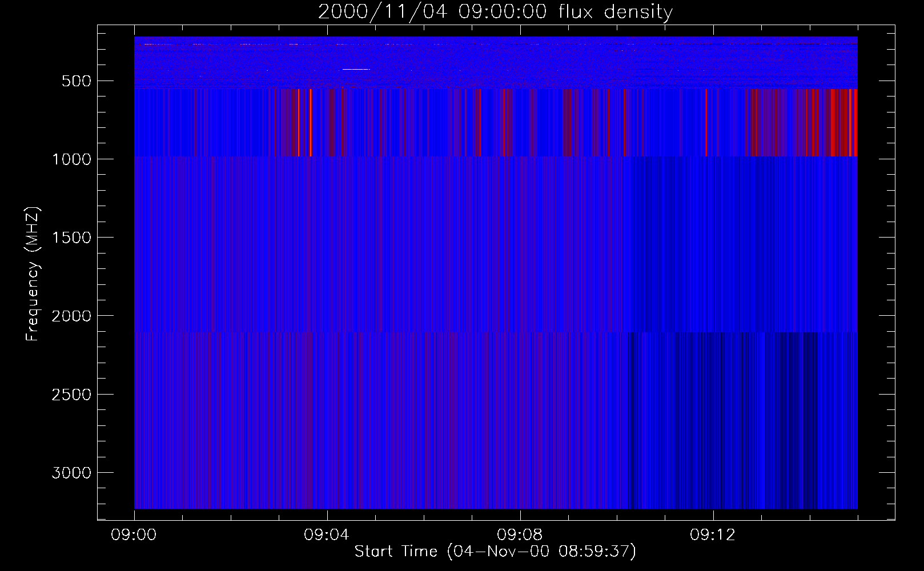Click the 09:00 time tick label

tap(134, 536)
